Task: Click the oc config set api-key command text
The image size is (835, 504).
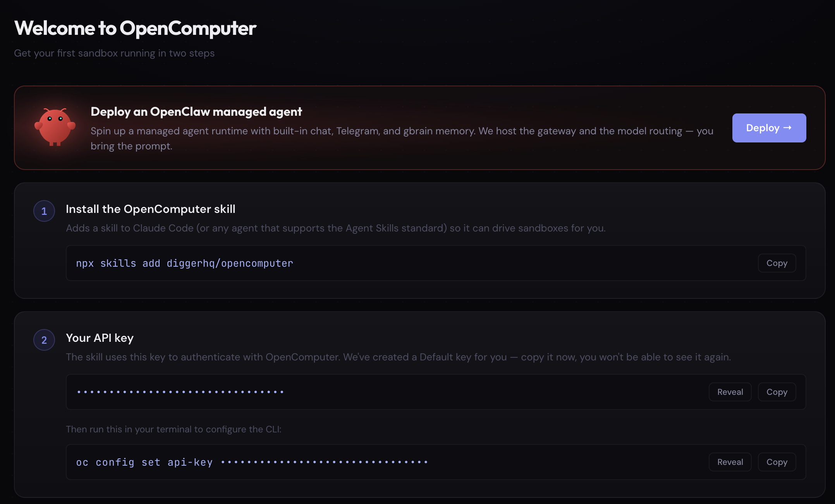Action: click(252, 462)
